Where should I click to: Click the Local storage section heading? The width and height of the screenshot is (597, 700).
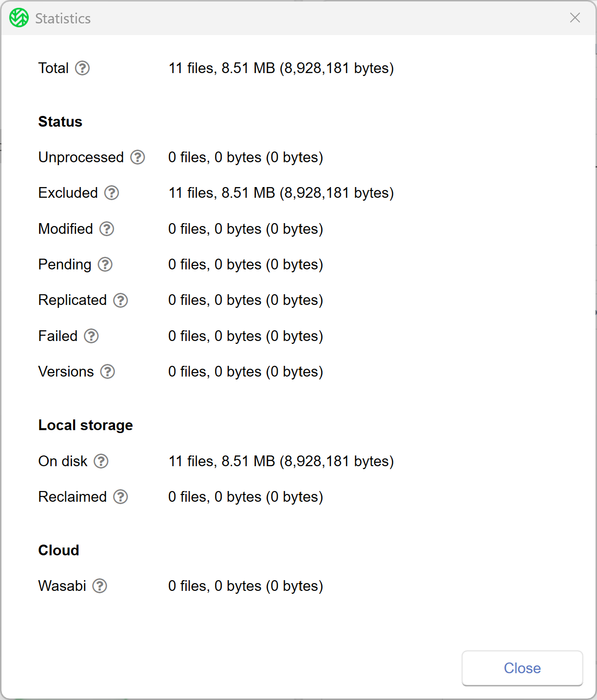point(86,425)
